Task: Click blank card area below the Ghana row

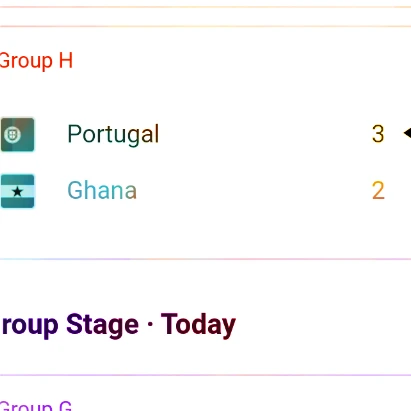Action: pos(205,233)
